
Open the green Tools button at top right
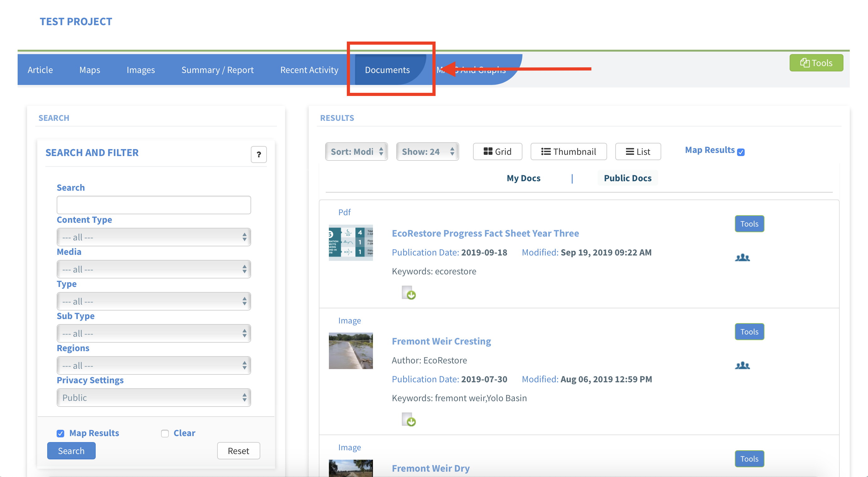816,63
